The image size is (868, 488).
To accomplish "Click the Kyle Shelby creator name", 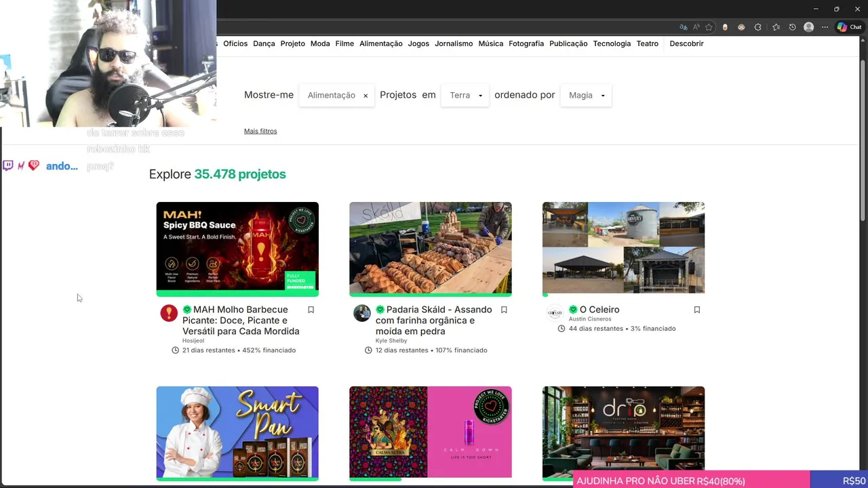I will [391, 341].
